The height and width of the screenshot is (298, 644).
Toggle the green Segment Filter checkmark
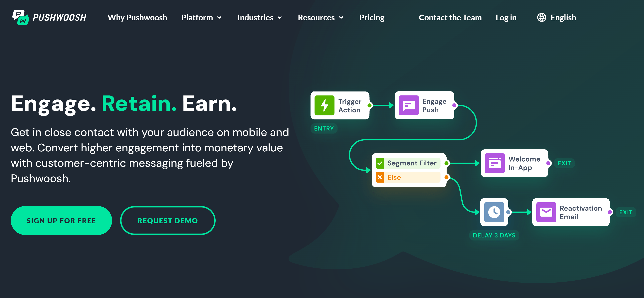[x=380, y=163]
